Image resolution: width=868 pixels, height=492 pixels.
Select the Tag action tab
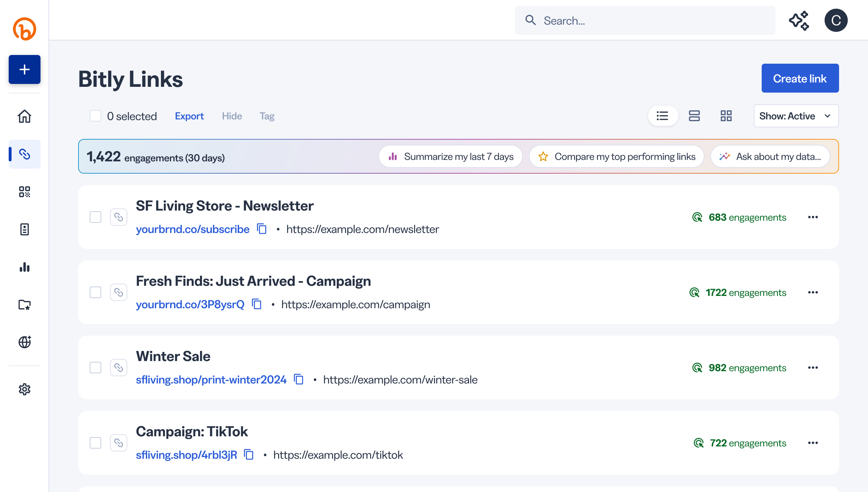coord(267,116)
